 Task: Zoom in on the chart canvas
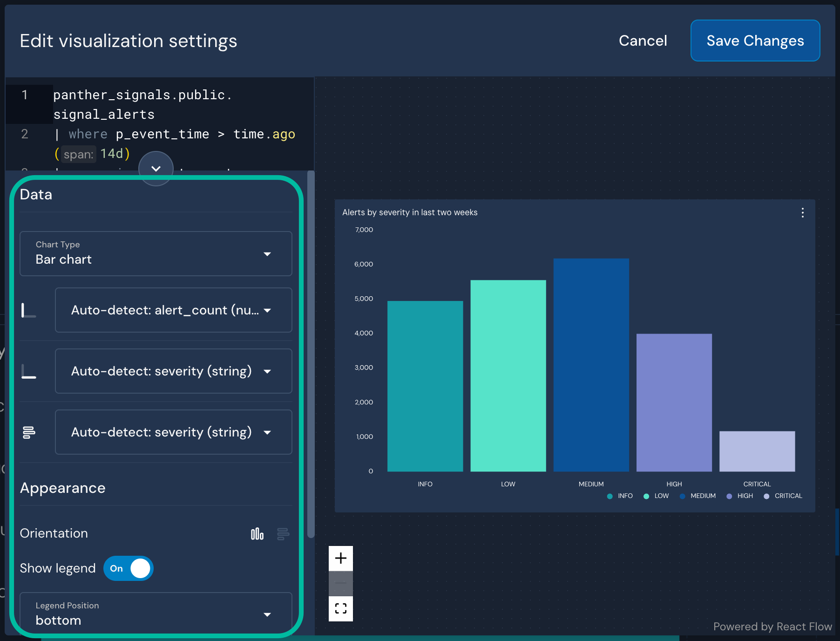click(x=340, y=558)
